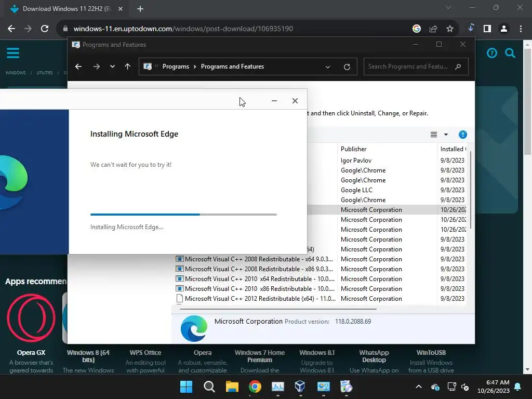This screenshot has height=399, width=532.
Task: Select Microsoft Visual C++ 2010 x64 Redistributable
Action: point(255,279)
